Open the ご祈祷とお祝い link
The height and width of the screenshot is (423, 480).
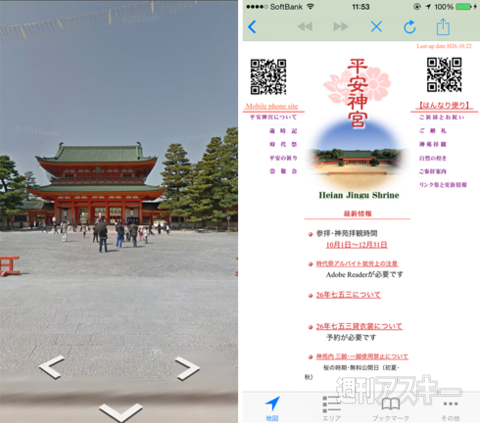[x=442, y=117]
